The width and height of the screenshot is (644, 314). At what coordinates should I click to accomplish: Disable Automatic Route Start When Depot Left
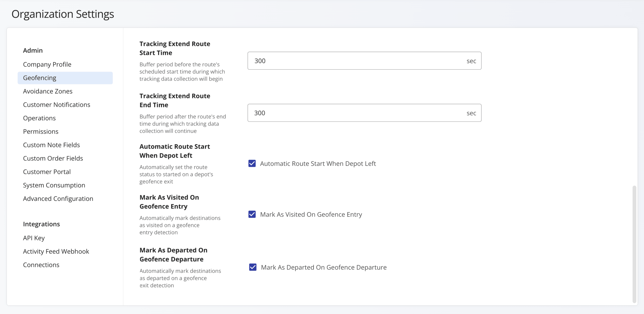(x=252, y=163)
